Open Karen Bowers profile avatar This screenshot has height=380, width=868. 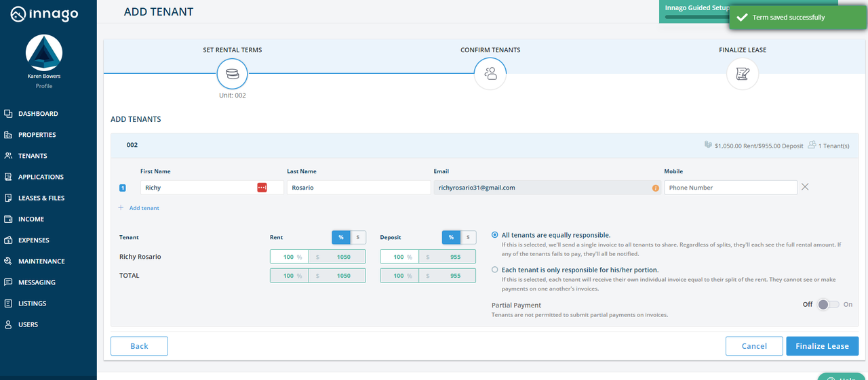[x=44, y=53]
